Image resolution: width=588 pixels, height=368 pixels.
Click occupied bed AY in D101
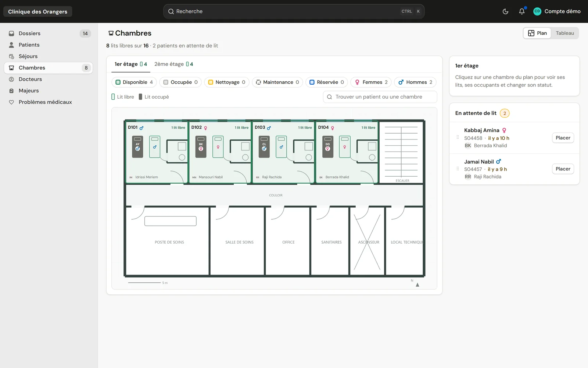pyautogui.click(x=137, y=146)
